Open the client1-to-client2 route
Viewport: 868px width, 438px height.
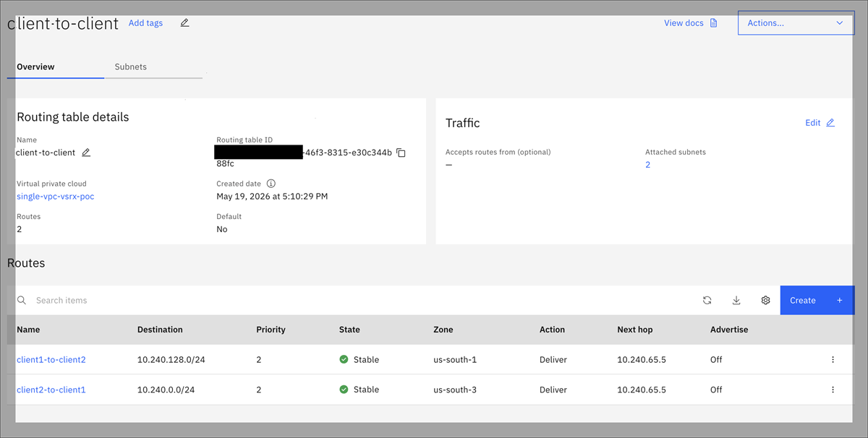(x=51, y=359)
